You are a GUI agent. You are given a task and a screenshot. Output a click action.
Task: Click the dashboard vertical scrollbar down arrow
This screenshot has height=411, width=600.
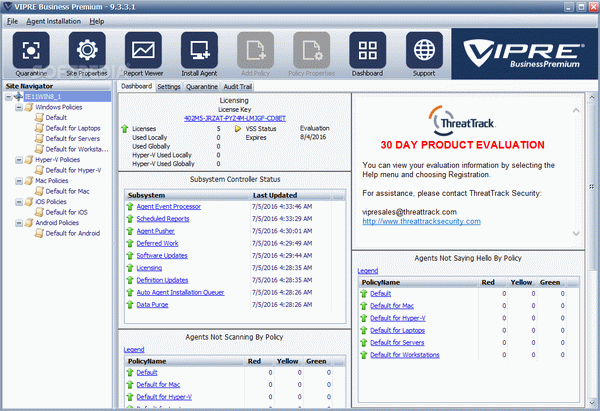pos(592,403)
